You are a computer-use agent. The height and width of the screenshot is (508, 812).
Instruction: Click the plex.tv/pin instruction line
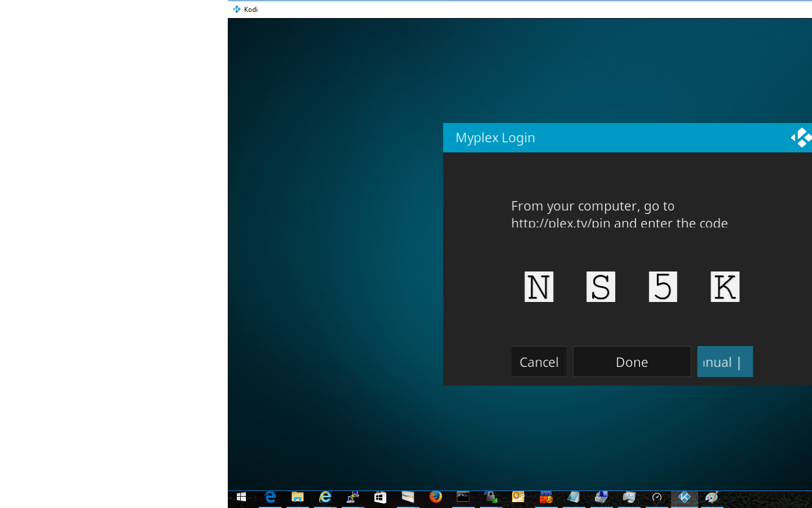tap(619, 222)
